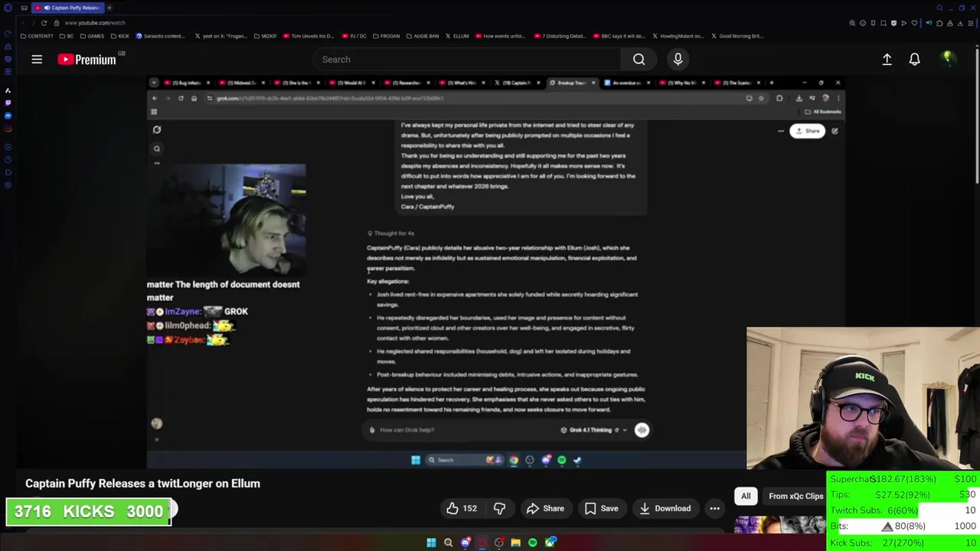Screen dimensions: 980x551
Task: Open the 7 Disturbing Details bookmark
Action: pyautogui.click(x=560, y=36)
